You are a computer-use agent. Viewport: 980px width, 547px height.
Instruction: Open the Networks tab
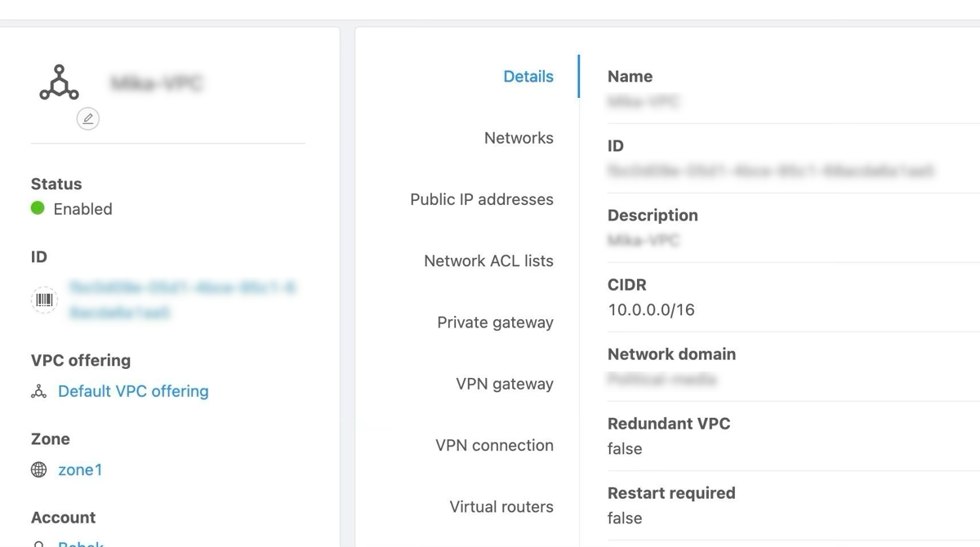tap(519, 138)
